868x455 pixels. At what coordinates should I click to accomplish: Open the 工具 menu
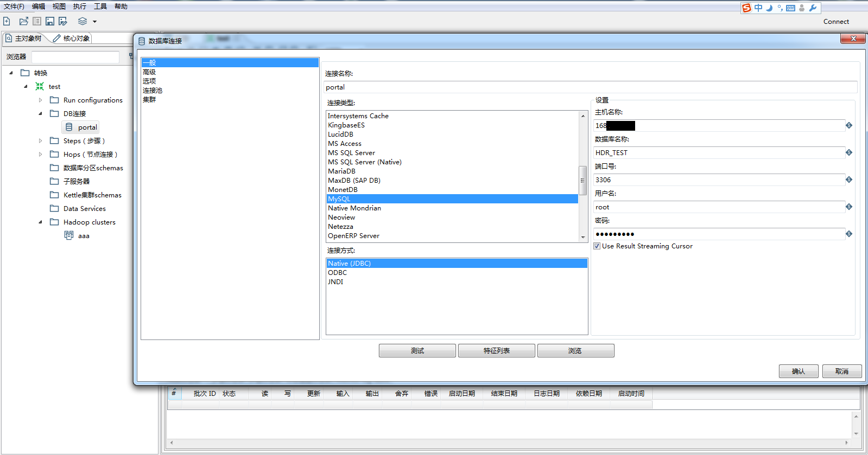(100, 7)
